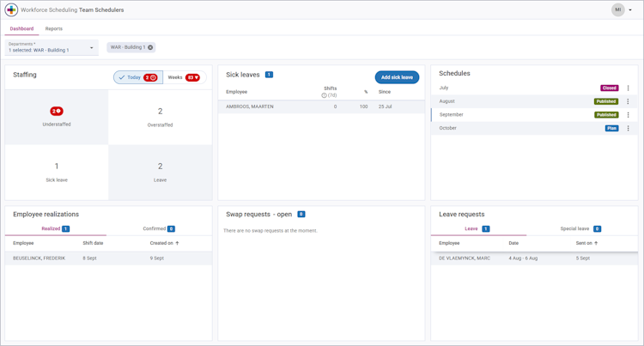Open July schedule options menu
The image size is (644, 346).
tap(628, 88)
